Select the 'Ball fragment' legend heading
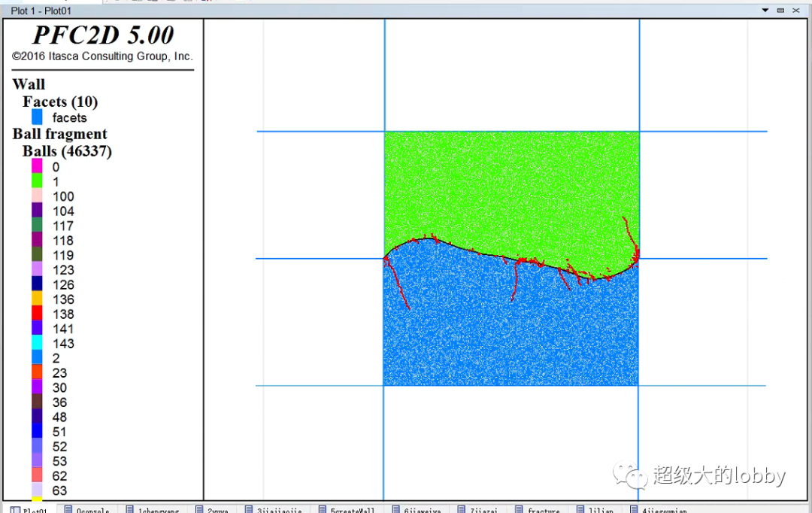 [x=59, y=134]
